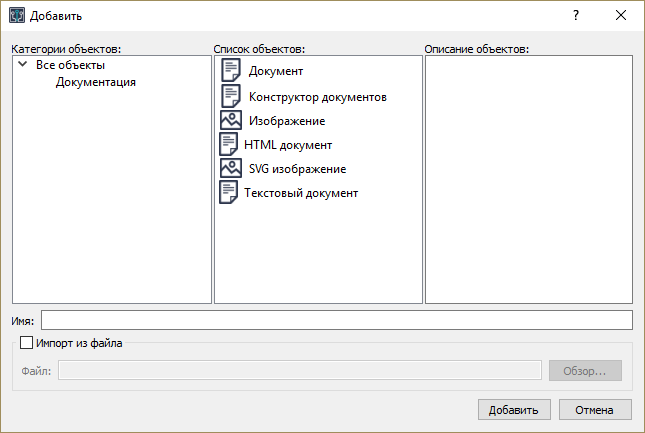Click the Конструктор документов icon
Image resolution: width=645 pixels, height=433 pixels.
point(231,96)
